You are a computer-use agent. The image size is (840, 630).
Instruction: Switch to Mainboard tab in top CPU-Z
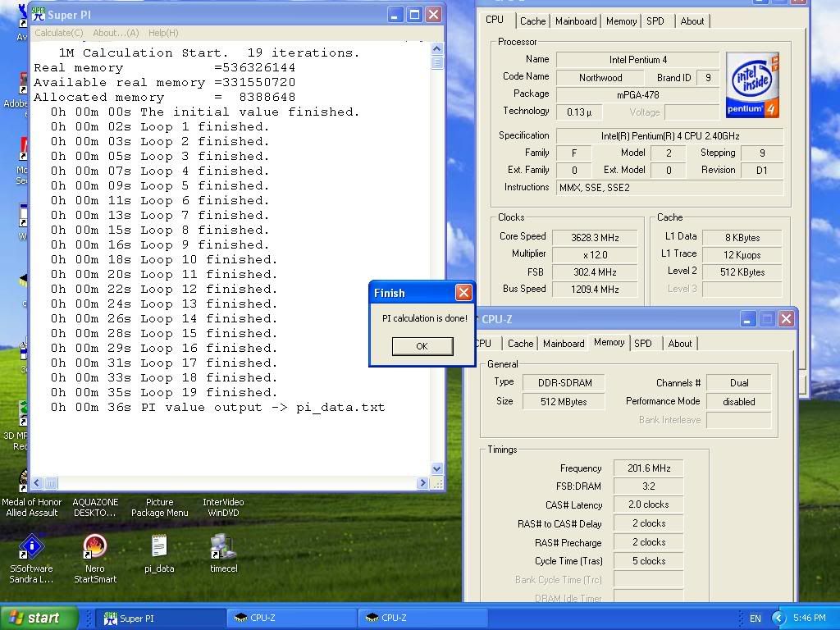576,21
